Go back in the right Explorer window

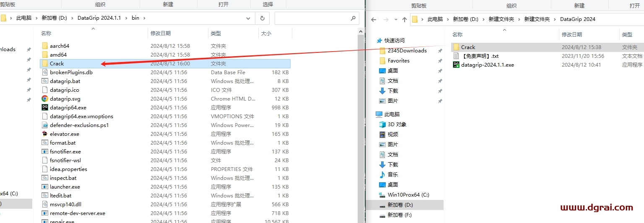[x=374, y=19]
